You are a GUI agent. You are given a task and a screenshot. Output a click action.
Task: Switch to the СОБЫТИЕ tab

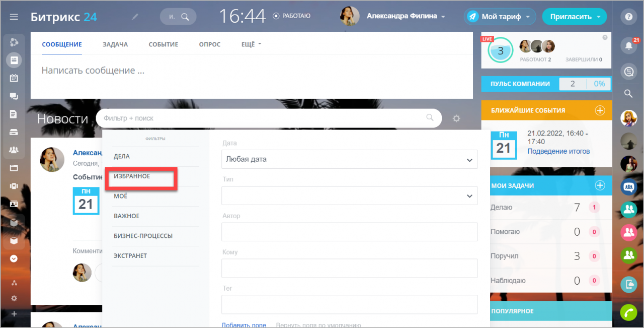click(164, 44)
